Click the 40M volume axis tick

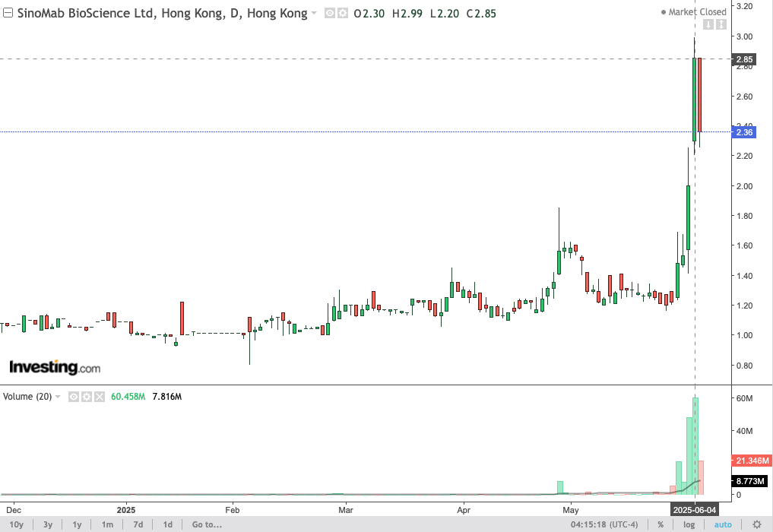point(744,431)
